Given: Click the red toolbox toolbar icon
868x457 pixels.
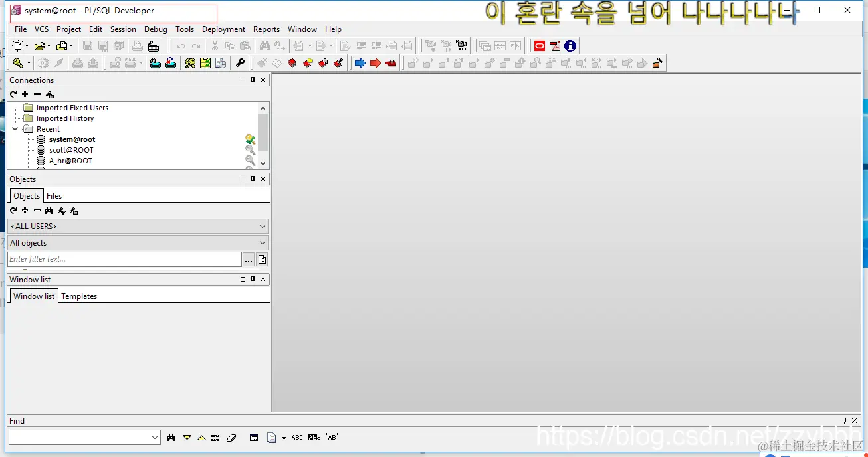Looking at the screenshot, I should pyautogui.click(x=391, y=63).
